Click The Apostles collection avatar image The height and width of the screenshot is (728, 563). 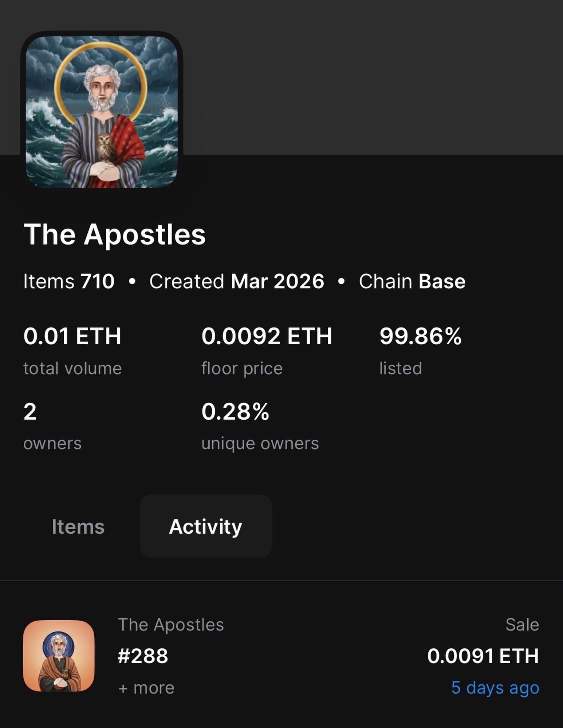[102, 112]
